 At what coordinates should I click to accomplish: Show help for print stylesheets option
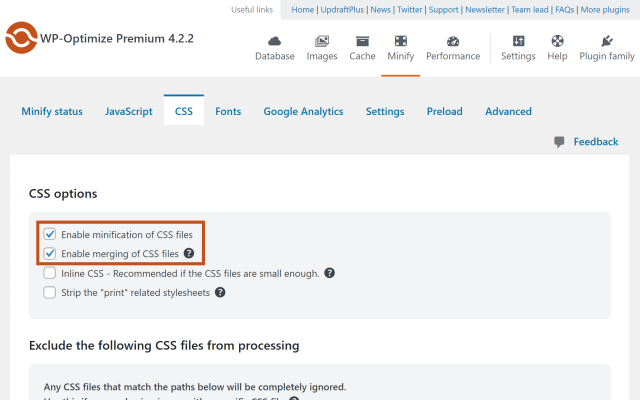[220, 292]
